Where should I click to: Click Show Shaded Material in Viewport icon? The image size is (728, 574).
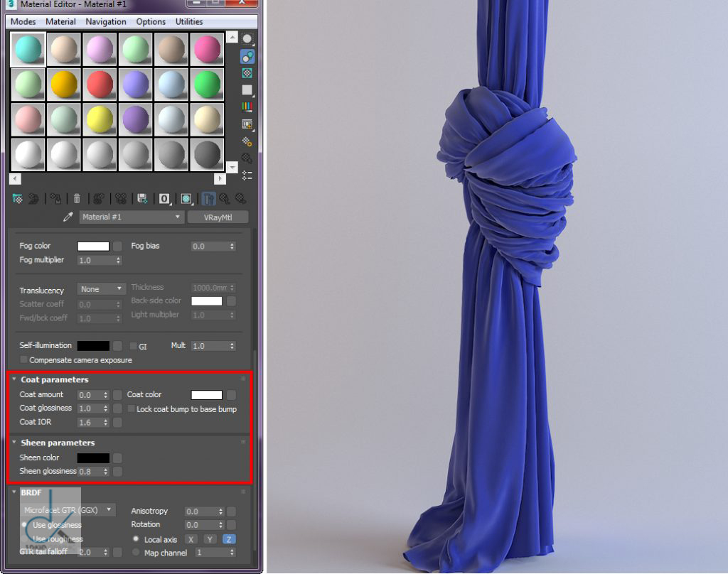(187, 199)
